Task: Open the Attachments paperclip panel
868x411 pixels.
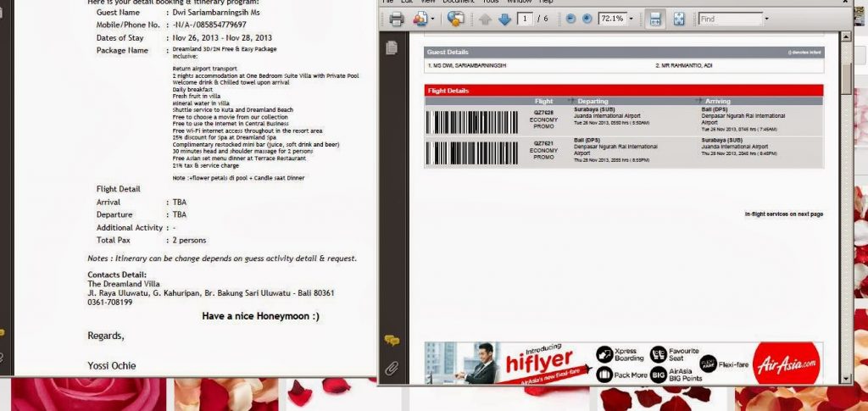Action: pos(392,368)
